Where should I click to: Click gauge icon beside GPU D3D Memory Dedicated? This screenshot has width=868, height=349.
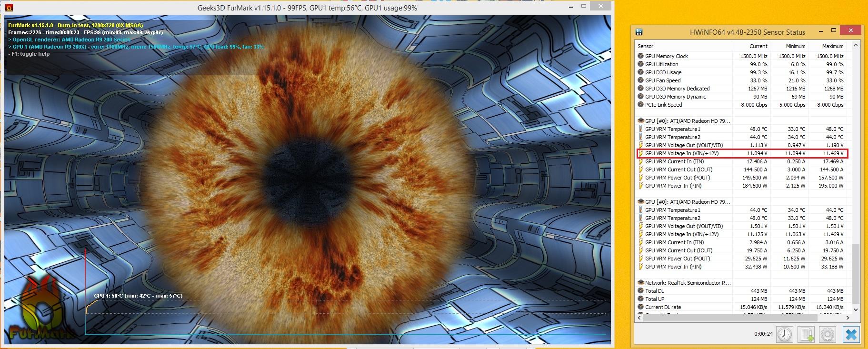pyautogui.click(x=640, y=89)
